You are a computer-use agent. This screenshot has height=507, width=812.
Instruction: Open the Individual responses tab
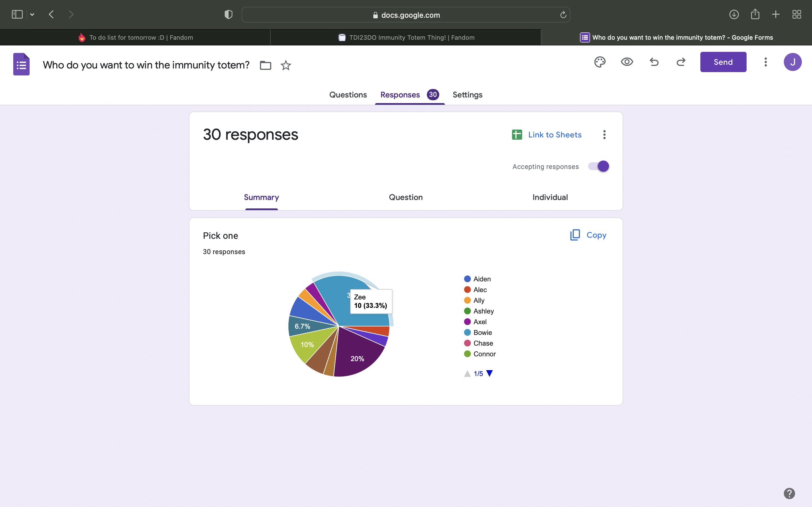[x=550, y=197]
